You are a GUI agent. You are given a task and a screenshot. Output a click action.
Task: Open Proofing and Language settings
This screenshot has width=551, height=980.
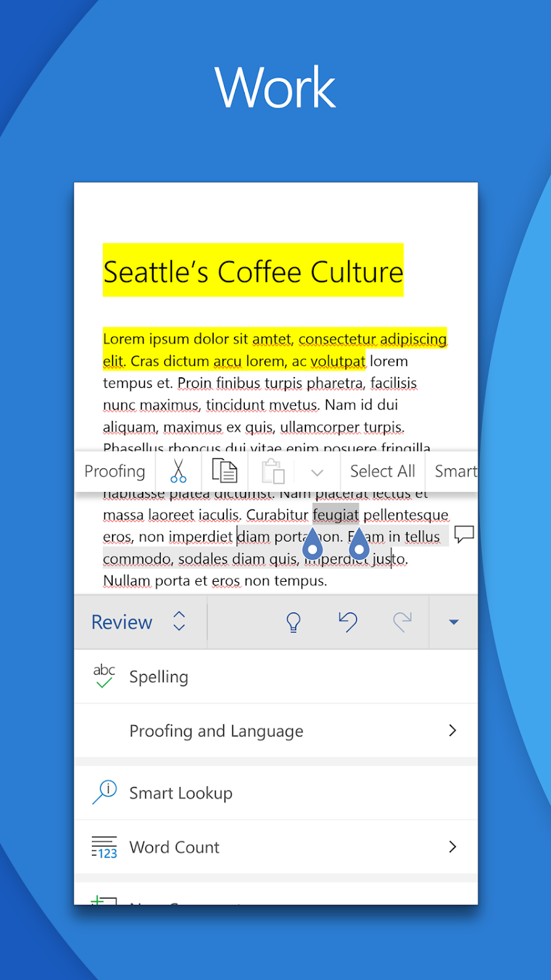216,730
